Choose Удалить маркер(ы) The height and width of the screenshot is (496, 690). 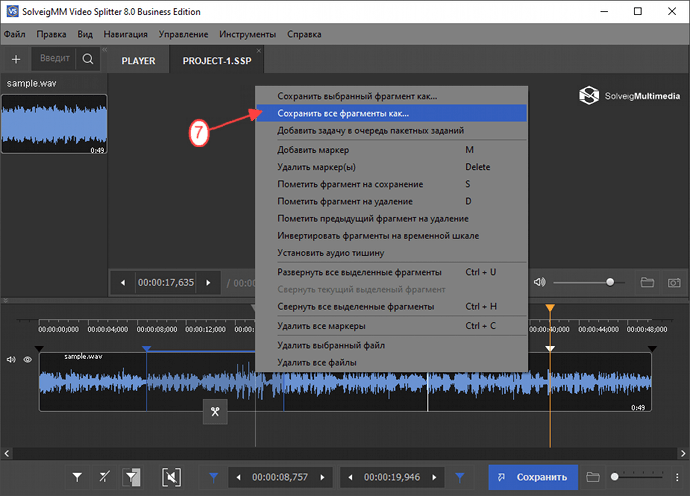tap(391, 167)
